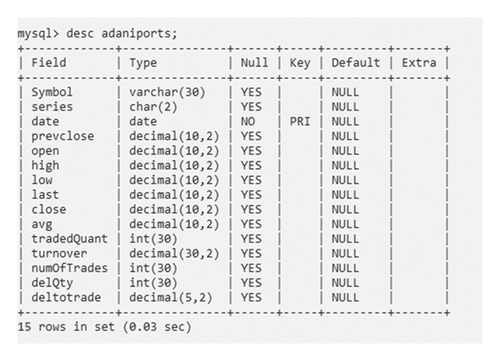This screenshot has height=361, width=500.
Task: Select the varchar(30) type value
Action: point(167,92)
